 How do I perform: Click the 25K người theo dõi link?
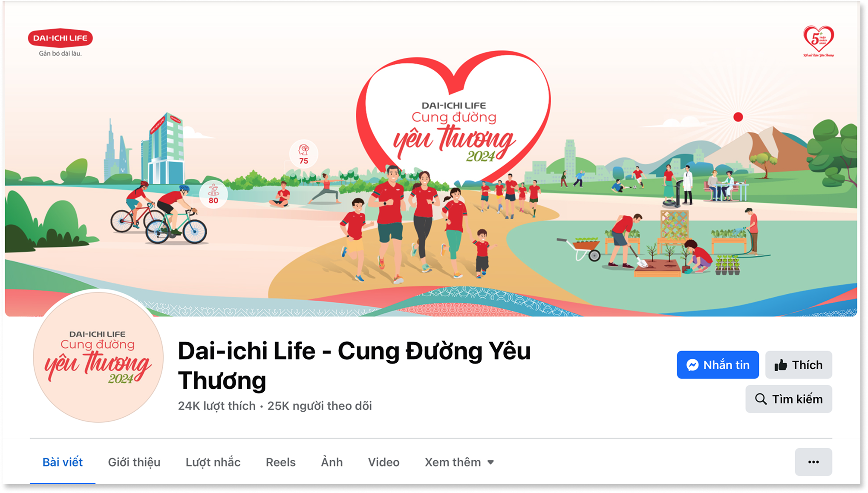pos(320,406)
